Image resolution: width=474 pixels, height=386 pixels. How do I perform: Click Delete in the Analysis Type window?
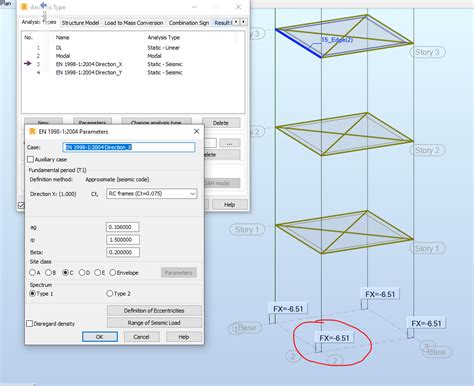[x=221, y=123]
